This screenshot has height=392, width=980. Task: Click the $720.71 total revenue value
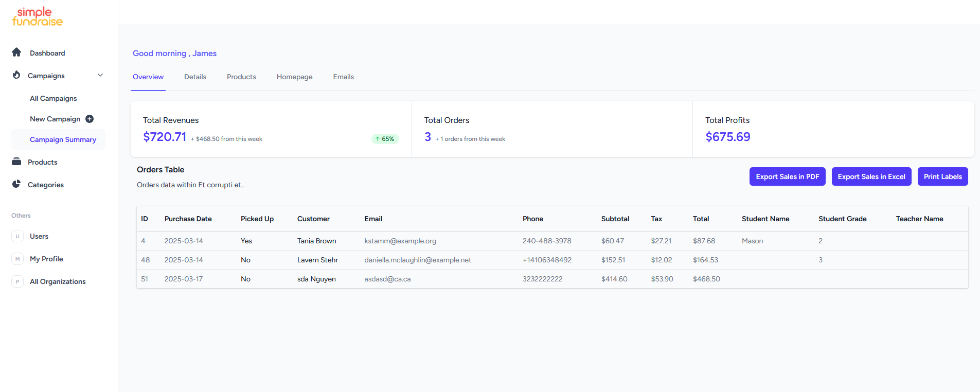[x=165, y=137]
